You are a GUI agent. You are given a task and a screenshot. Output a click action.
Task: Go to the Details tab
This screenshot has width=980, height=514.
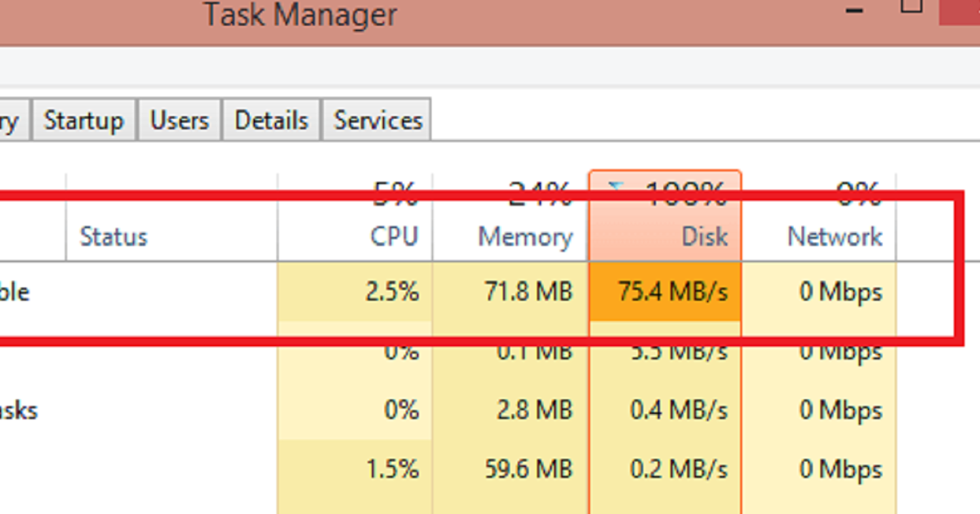coord(271,121)
